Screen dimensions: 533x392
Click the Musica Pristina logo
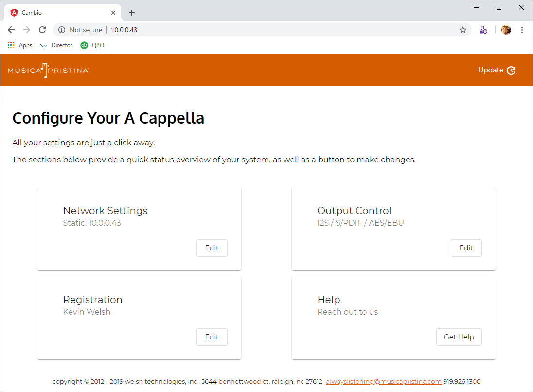48,71
